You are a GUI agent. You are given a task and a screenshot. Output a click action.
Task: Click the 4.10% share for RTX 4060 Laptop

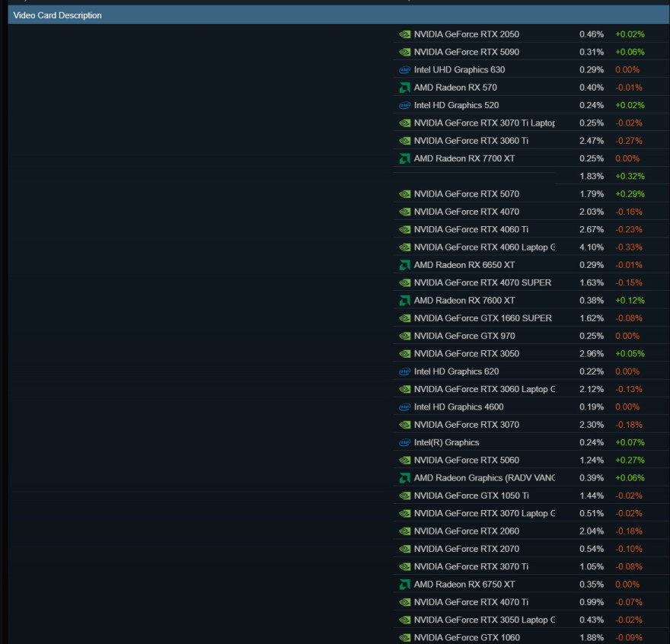pyautogui.click(x=591, y=247)
